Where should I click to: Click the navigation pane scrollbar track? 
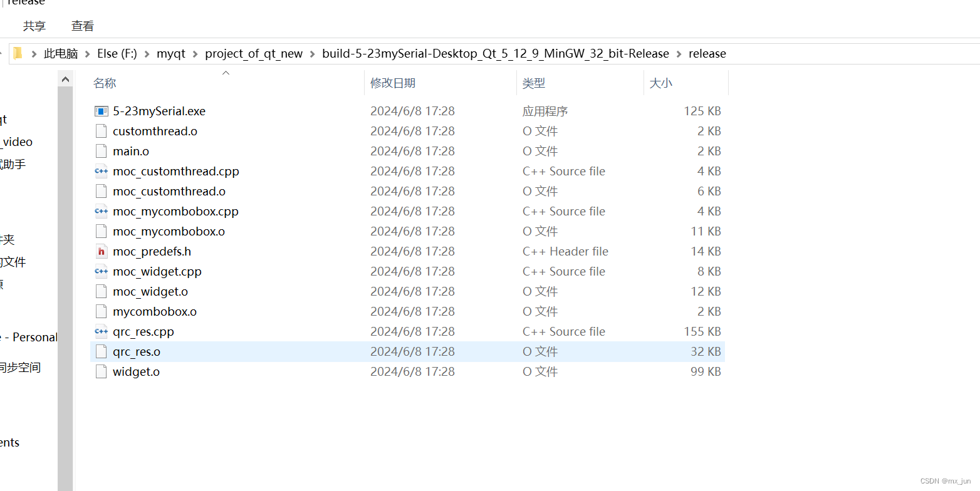point(65,288)
